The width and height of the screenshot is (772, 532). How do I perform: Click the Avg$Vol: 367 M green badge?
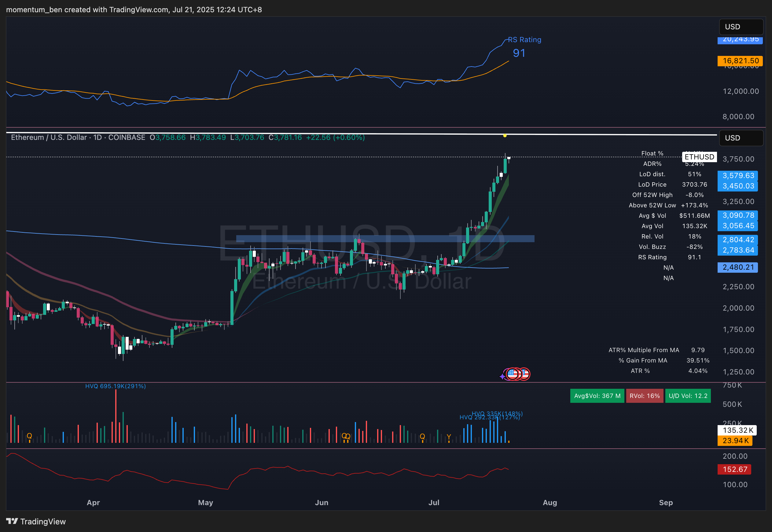pos(597,396)
